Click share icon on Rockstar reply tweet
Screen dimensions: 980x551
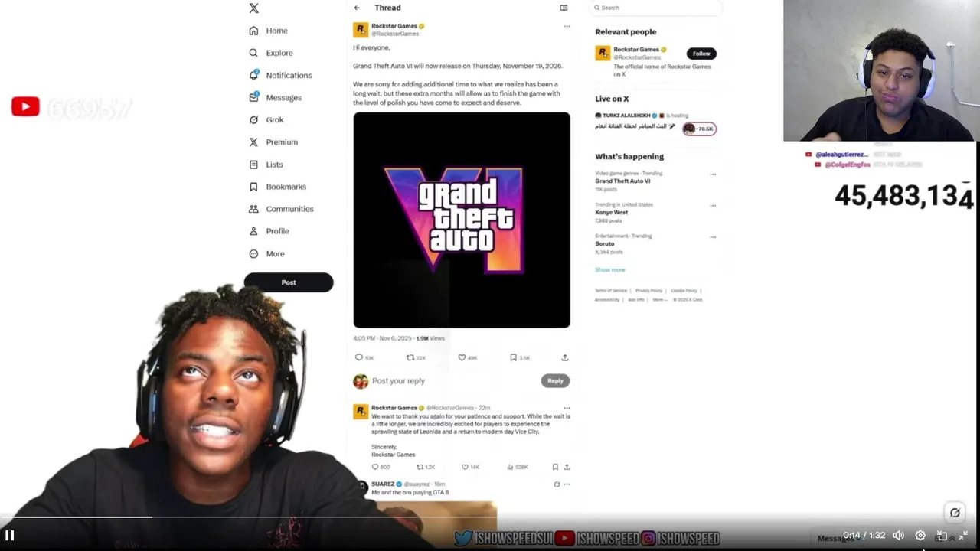coord(567,467)
